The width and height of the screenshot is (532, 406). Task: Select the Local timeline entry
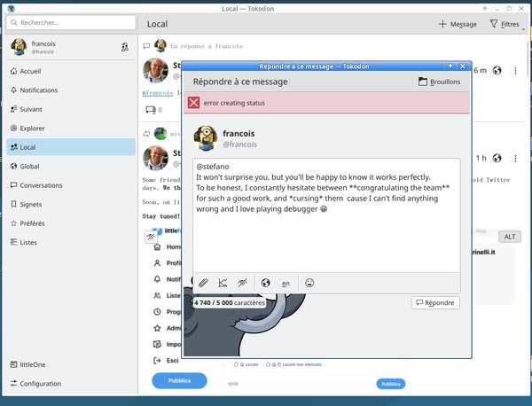click(71, 147)
